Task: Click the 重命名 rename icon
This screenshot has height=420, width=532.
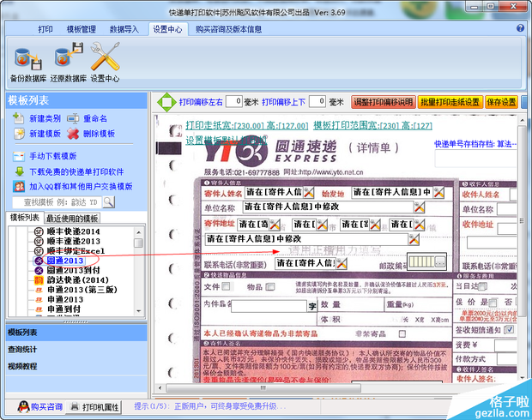Action: click(x=73, y=118)
